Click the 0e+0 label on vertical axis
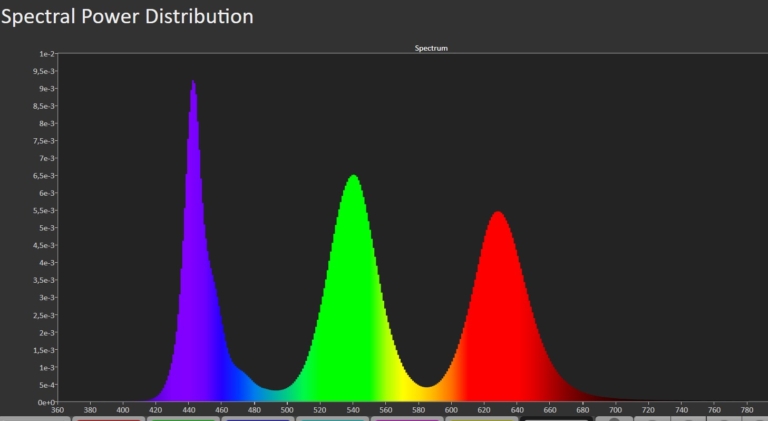Viewport: 768px width, 421px height. pyautogui.click(x=46, y=402)
